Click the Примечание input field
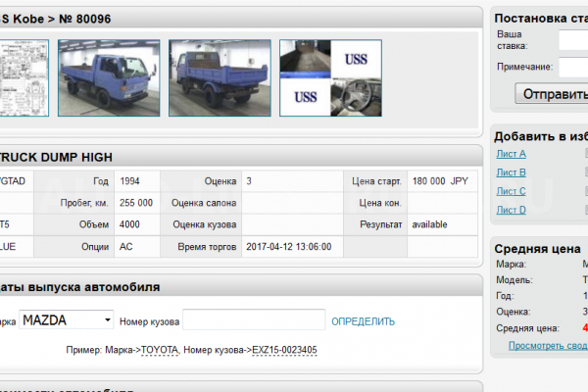This screenshot has height=392, width=588. coord(573,68)
